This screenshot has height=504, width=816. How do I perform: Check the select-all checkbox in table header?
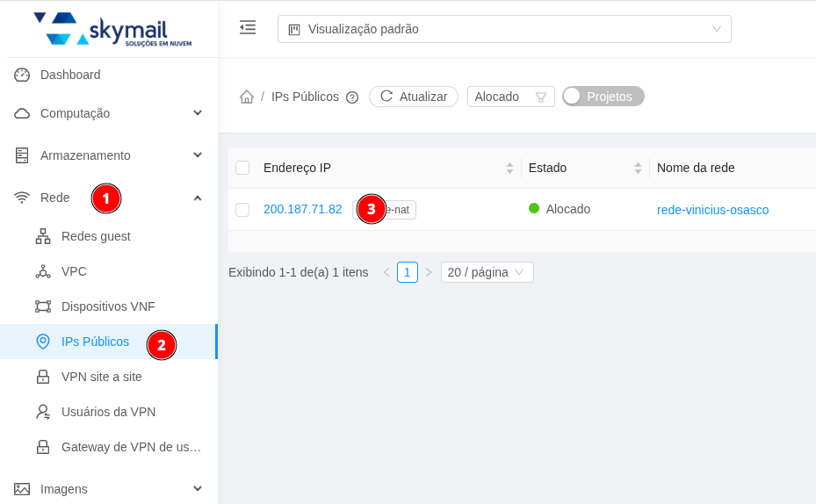242,168
